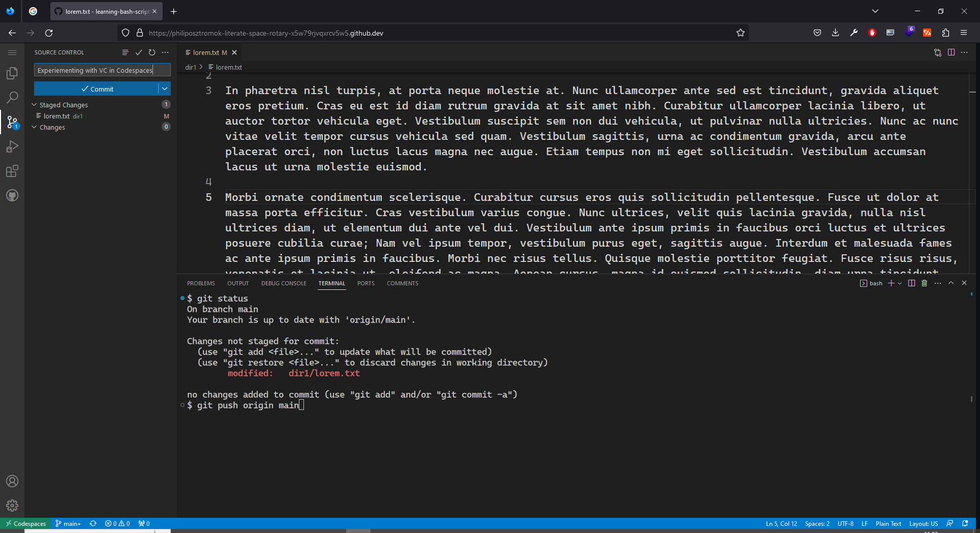980x533 pixels.
Task: Click the Commit button
Action: click(x=96, y=89)
